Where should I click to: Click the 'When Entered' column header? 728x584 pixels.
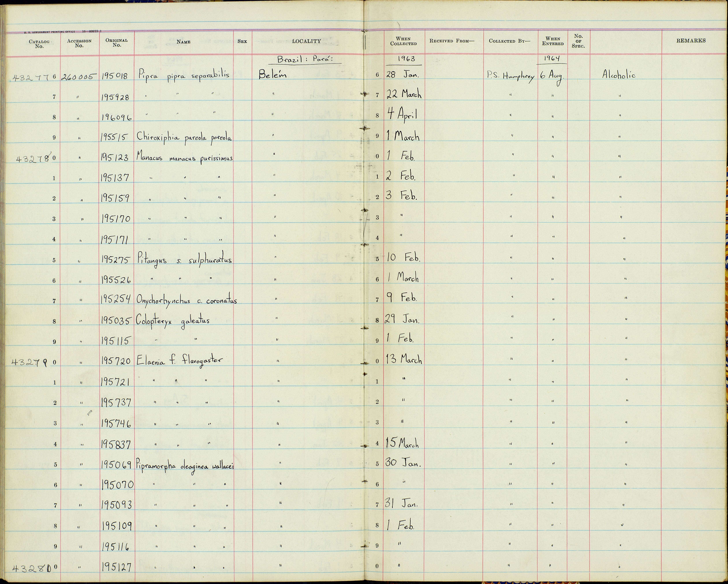point(553,41)
